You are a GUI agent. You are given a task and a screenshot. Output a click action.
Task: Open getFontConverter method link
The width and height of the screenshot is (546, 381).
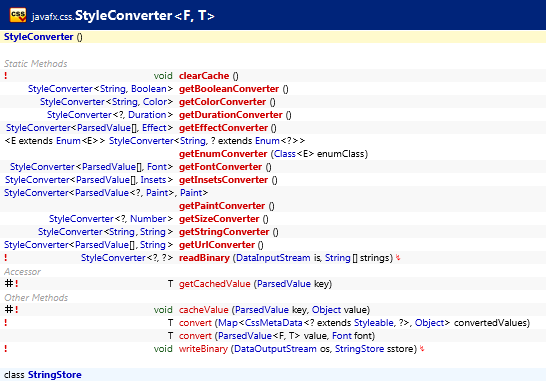click(x=220, y=167)
